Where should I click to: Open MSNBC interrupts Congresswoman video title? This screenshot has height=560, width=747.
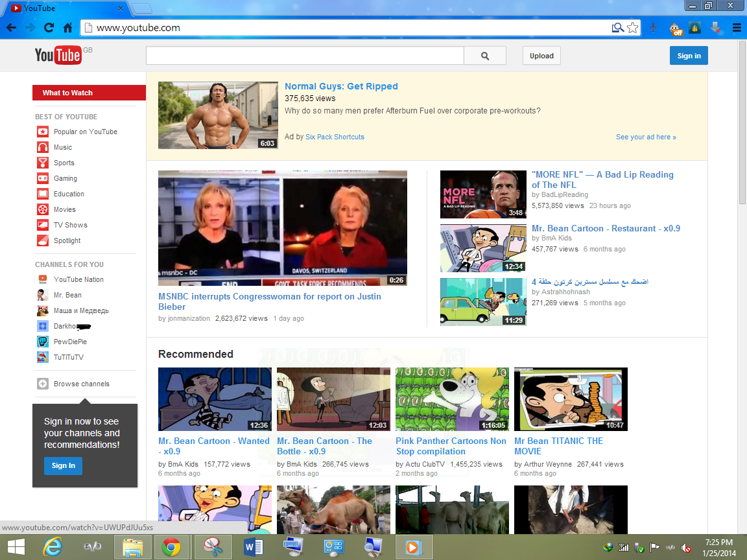pyautogui.click(x=270, y=301)
